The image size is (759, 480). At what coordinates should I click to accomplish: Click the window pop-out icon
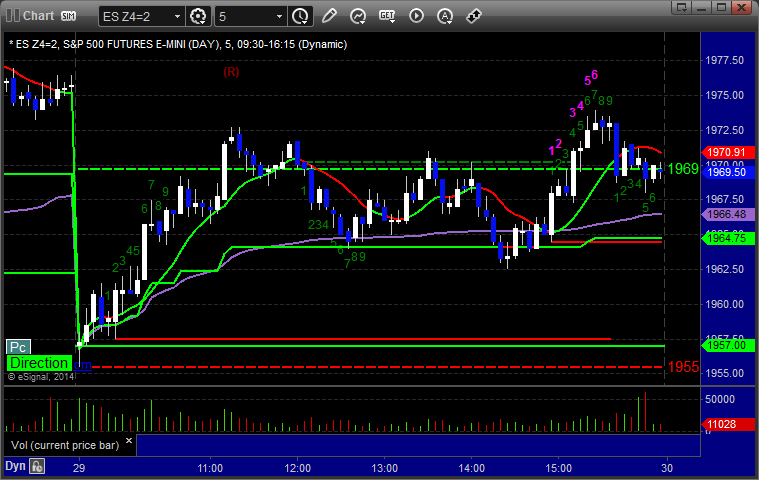pos(682,7)
